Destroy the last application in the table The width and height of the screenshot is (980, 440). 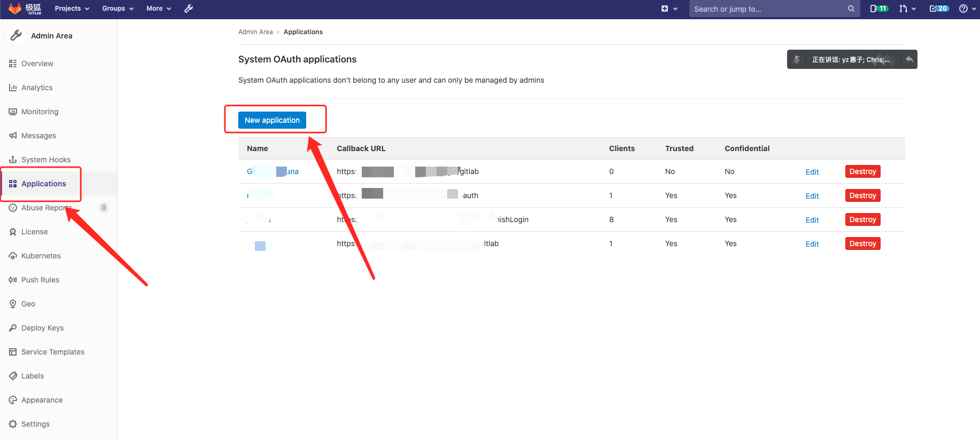(862, 243)
